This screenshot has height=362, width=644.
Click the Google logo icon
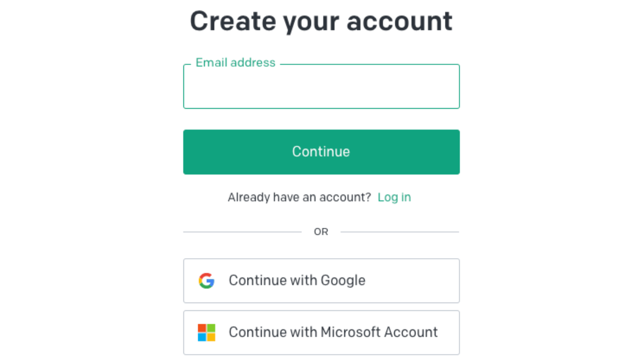pos(206,280)
